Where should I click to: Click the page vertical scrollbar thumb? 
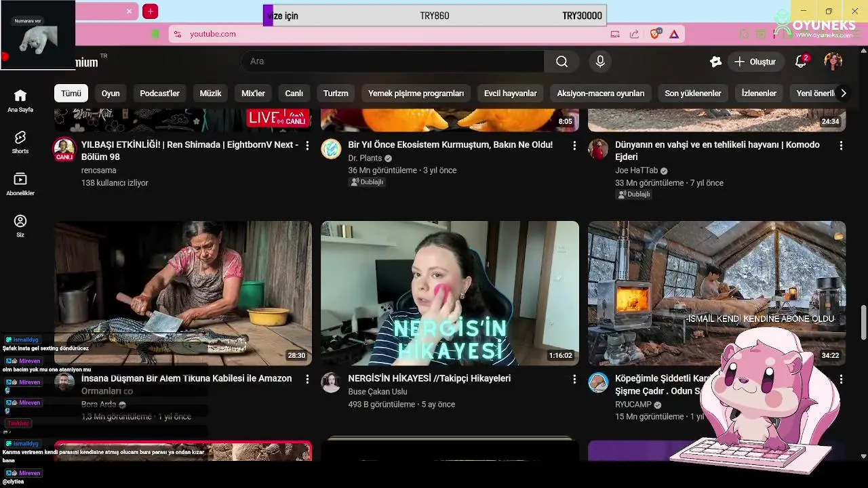tap(863, 323)
